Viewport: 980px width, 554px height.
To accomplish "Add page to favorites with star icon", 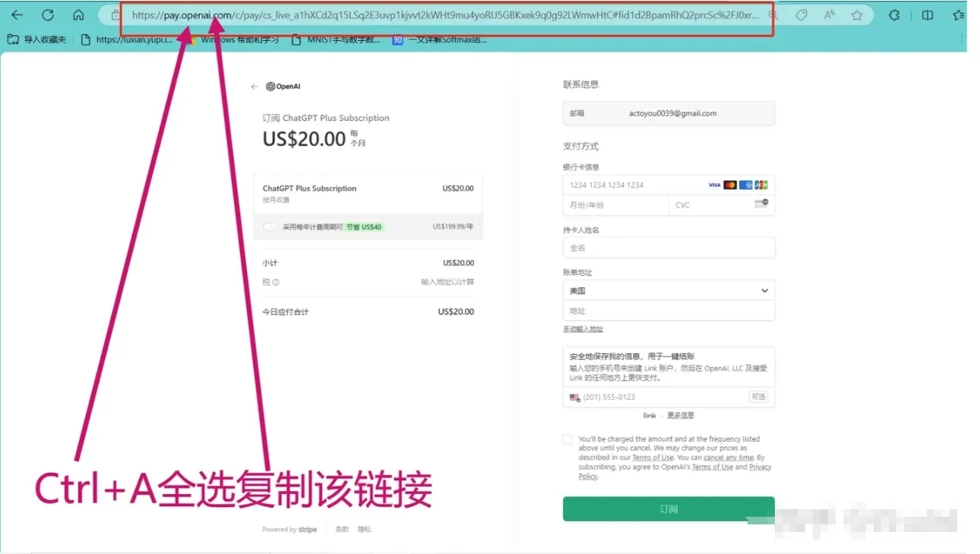I will 857,15.
